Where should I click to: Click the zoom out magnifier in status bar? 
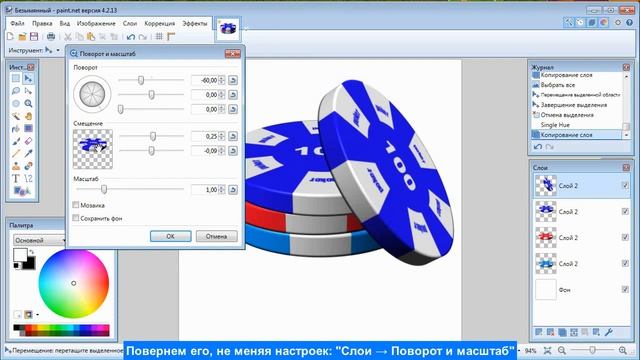(x=562, y=351)
